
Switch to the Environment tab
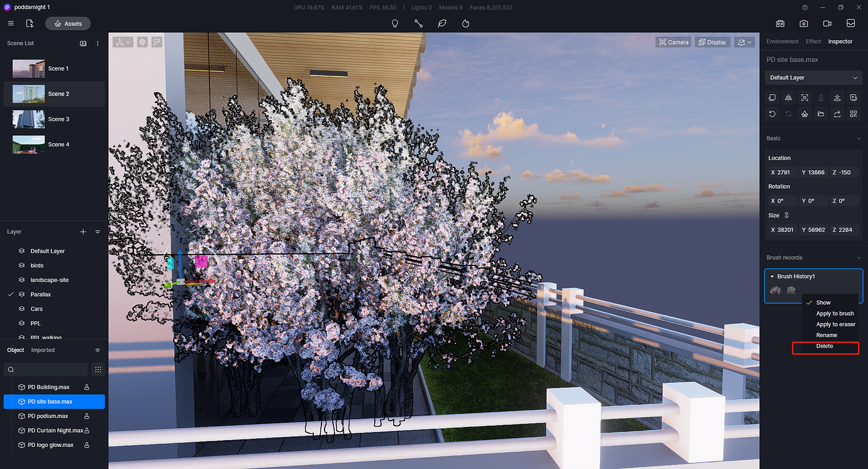tap(782, 41)
